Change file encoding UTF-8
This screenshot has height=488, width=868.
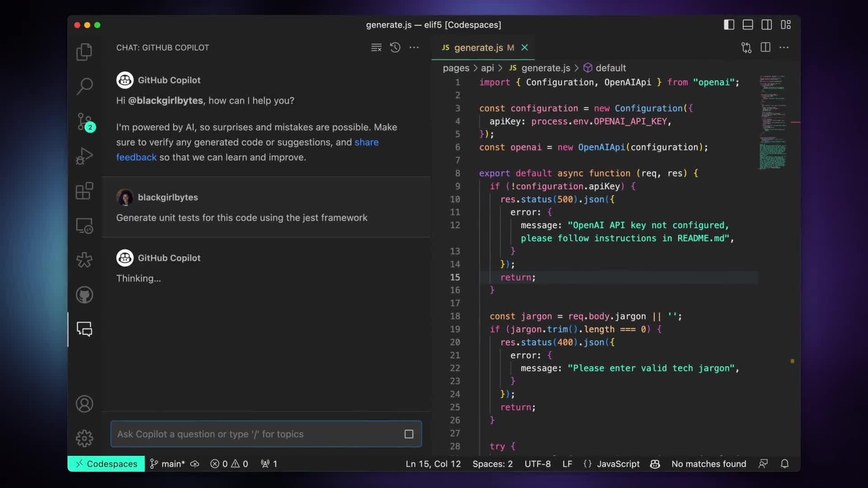(538, 464)
